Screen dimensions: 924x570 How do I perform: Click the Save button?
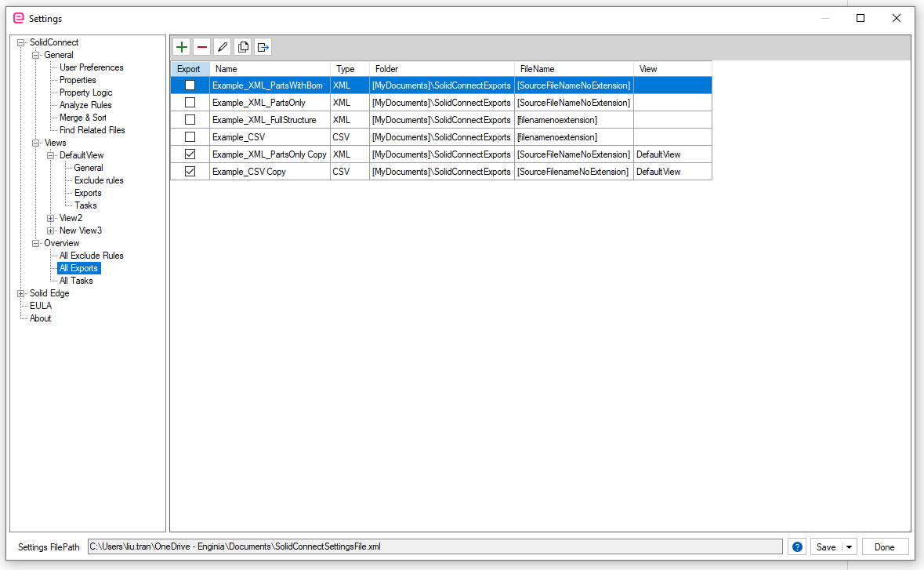coord(825,547)
